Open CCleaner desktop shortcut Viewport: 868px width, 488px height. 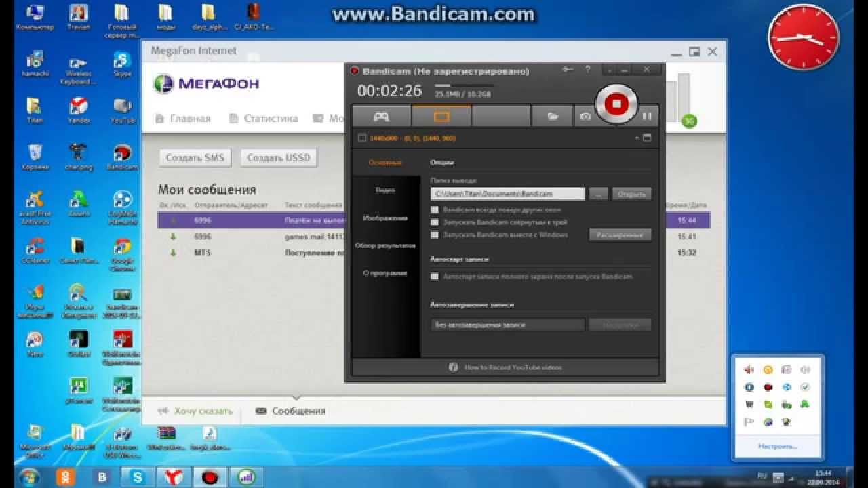tap(35, 250)
